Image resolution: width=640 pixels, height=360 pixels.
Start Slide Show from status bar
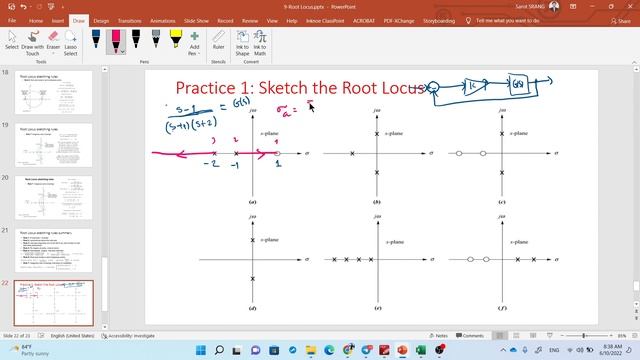pos(550,336)
